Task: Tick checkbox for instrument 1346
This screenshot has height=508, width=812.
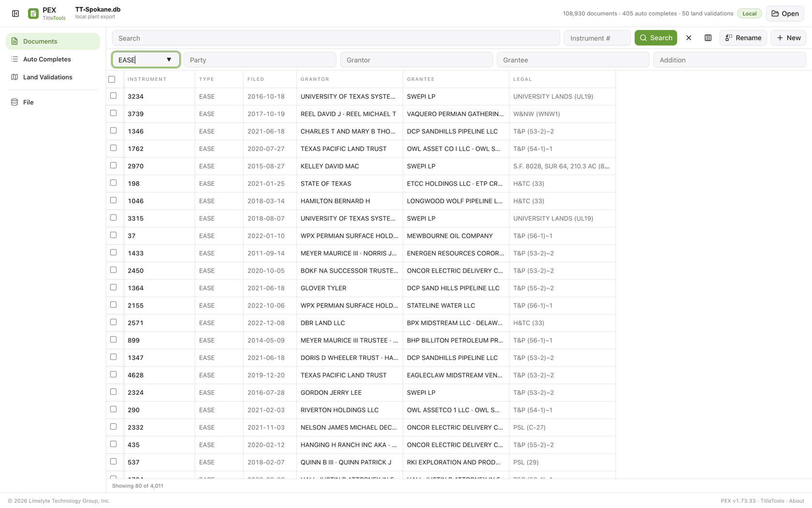Action: [113, 131]
